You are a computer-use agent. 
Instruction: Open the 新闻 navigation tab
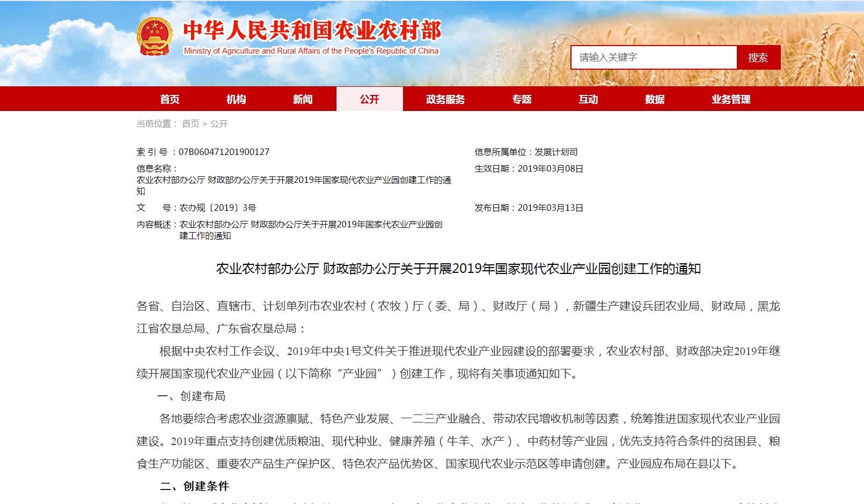coord(303,99)
